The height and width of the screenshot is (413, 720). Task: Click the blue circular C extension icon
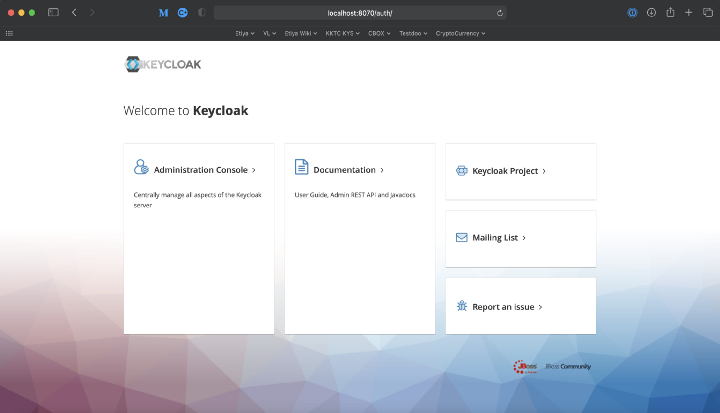coord(183,13)
